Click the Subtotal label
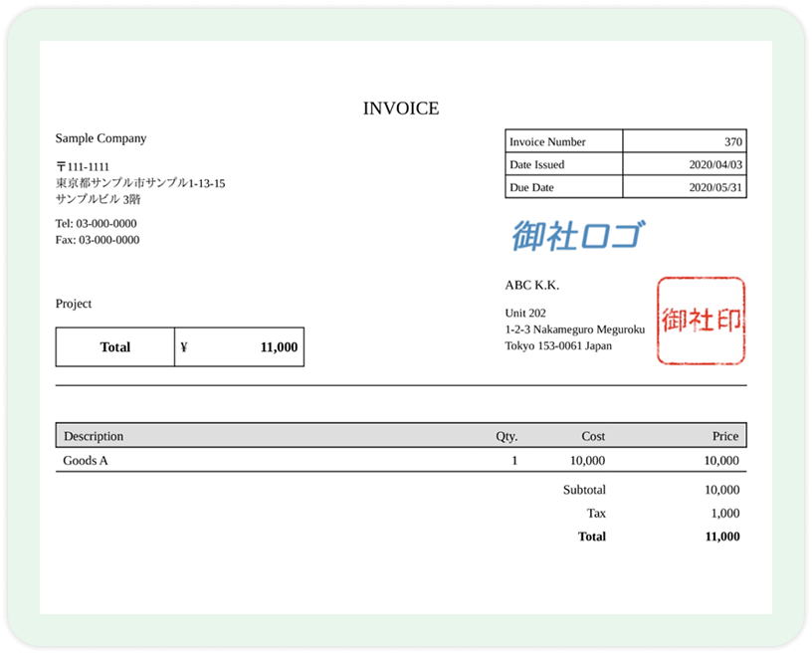The width and height of the screenshot is (812, 654). pos(584,490)
